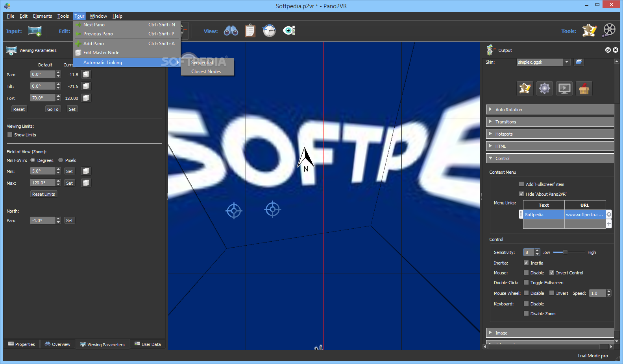This screenshot has height=364, width=623.
Task: Undock the Output panel
Action: tap(608, 50)
